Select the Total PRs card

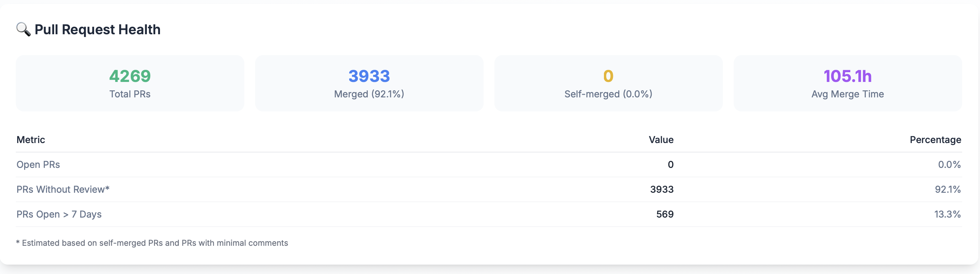click(x=130, y=83)
